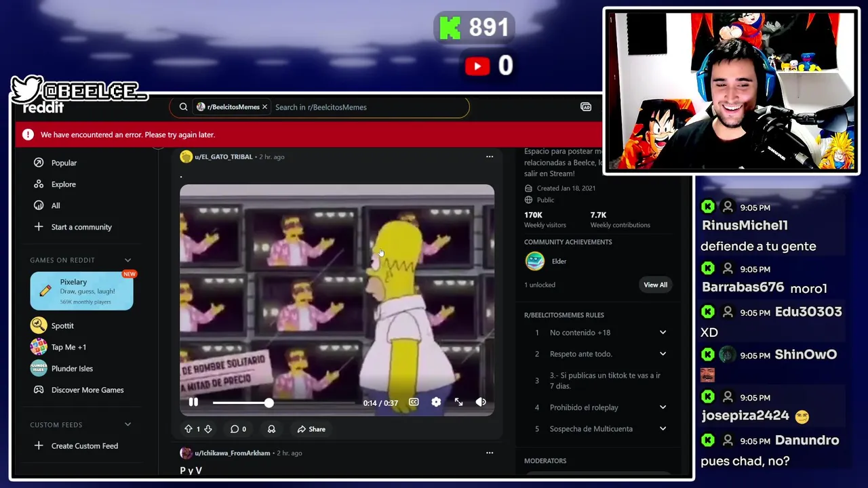Click the Popular sidebar icon

(x=39, y=163)
